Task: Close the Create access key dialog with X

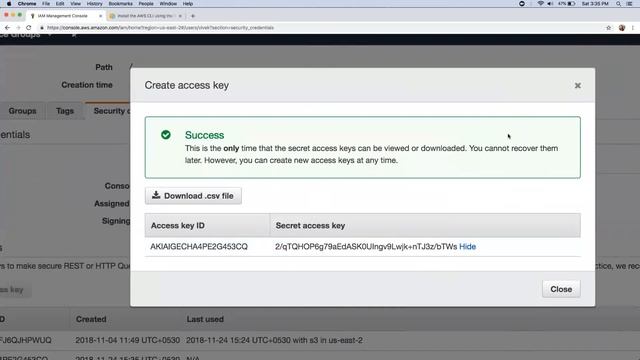Action: click(x=578, y=86)
